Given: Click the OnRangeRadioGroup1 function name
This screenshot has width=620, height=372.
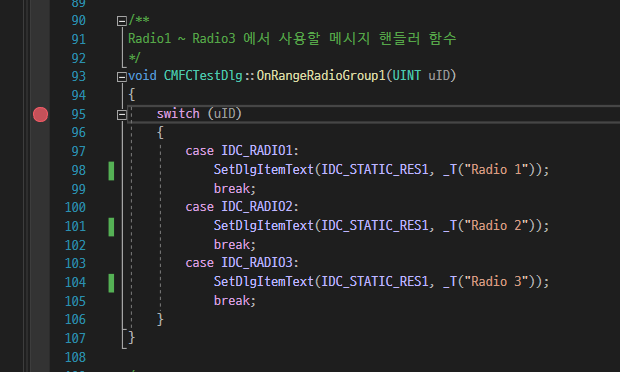Looking at the screenshot, I should [321, 76].
